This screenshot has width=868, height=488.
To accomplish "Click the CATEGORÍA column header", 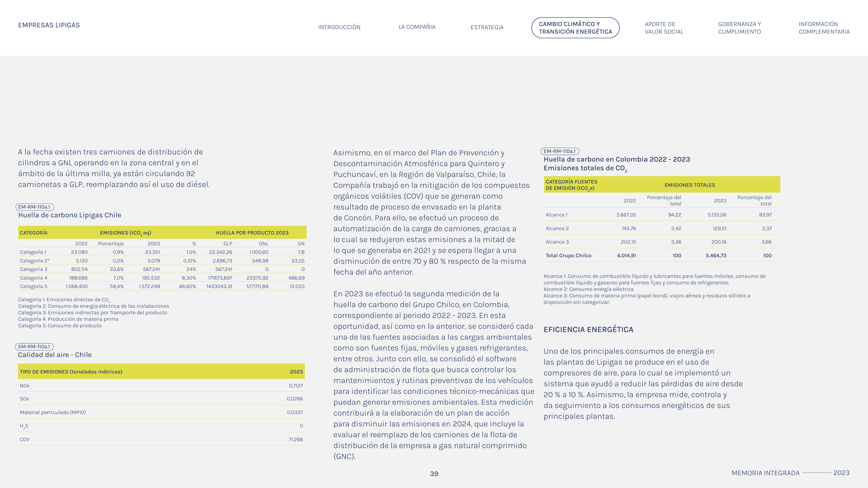I will tap(34, 233).
